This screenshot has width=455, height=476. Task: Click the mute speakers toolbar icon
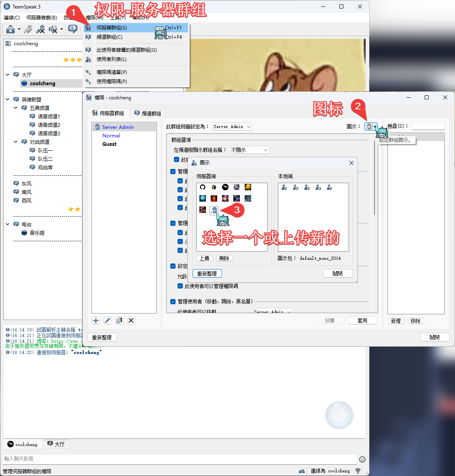pos(53,29)
